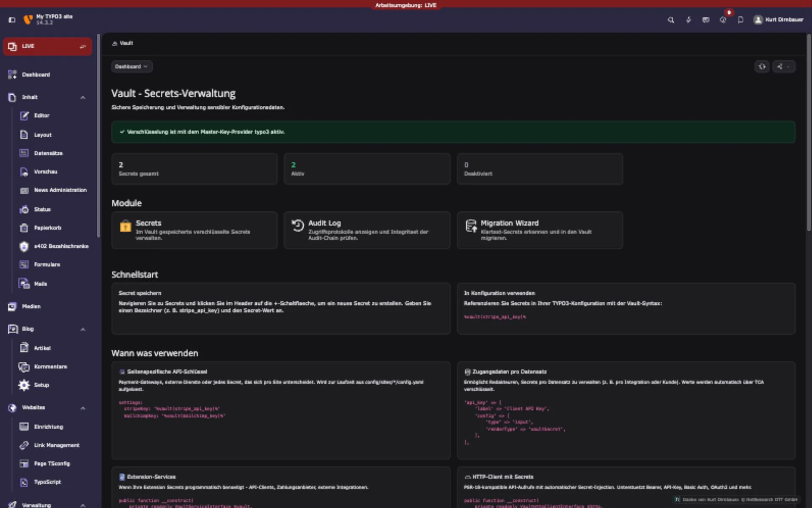Open the share button dropdown arrow

pyautogui.click(x=789, y=66)
